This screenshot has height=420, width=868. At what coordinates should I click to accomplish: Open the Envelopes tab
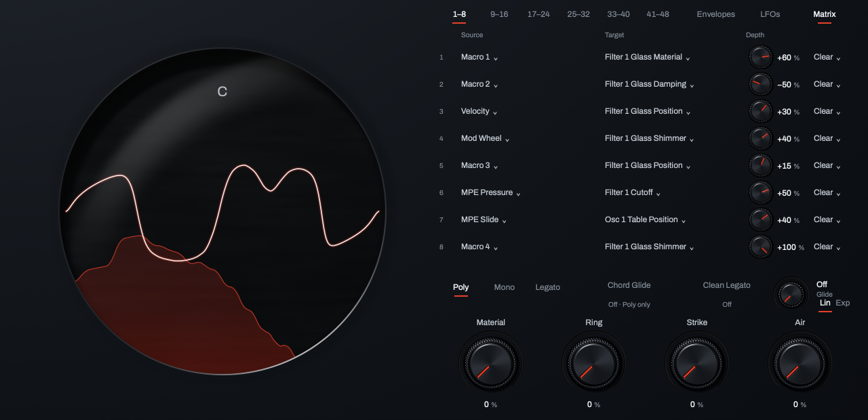tap(715, 14)
